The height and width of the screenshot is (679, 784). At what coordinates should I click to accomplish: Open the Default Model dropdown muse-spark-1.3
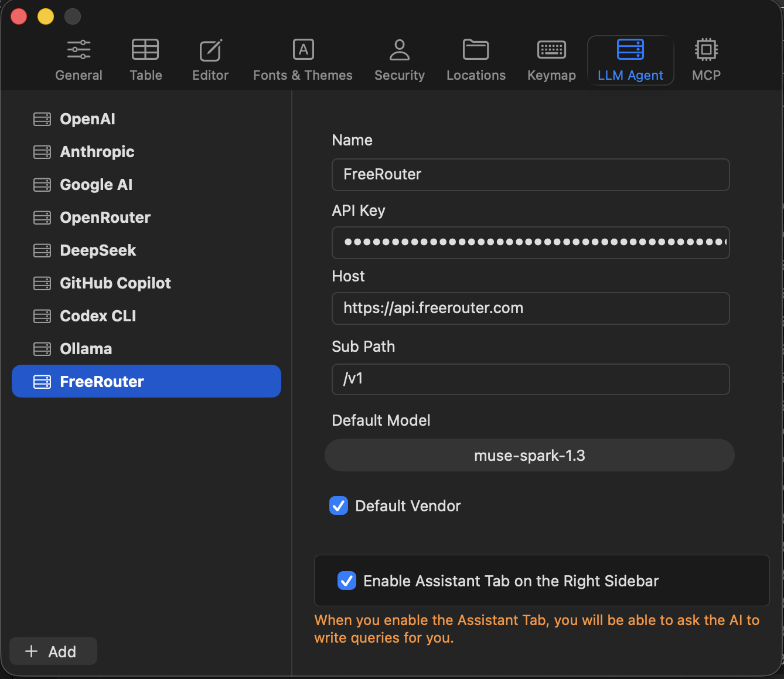(x=530, y=455)
